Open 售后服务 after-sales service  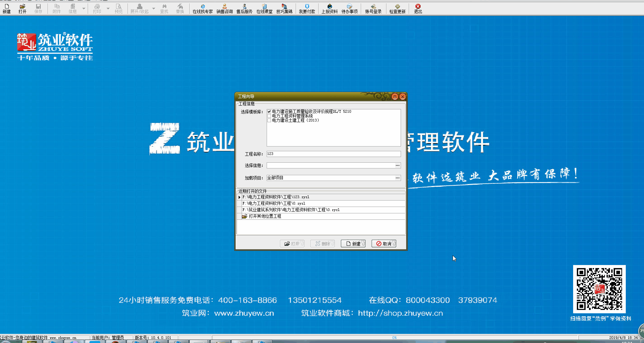[x=244, y=8]
